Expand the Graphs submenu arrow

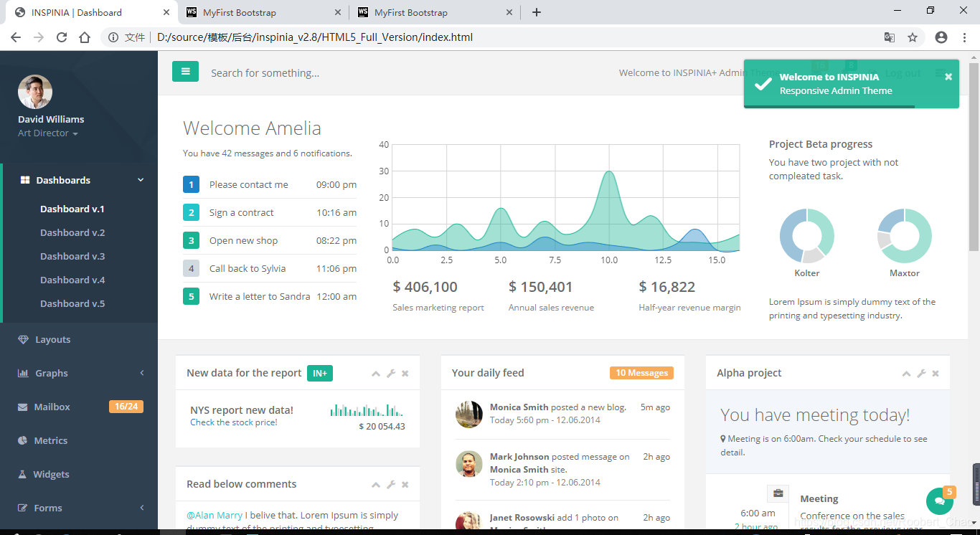142,373
